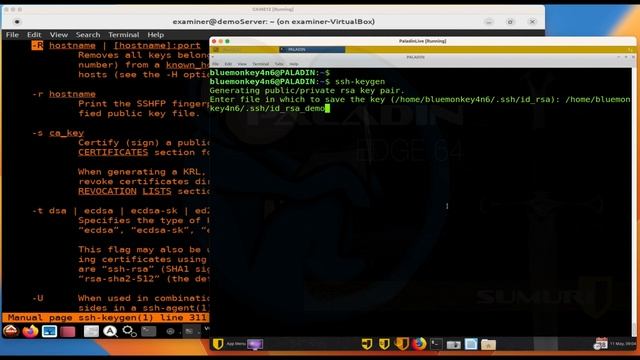Viewport: 640px width, 360px height.
Task: Open File menu in the PALADIN terminal window
Action: [216, 64]
